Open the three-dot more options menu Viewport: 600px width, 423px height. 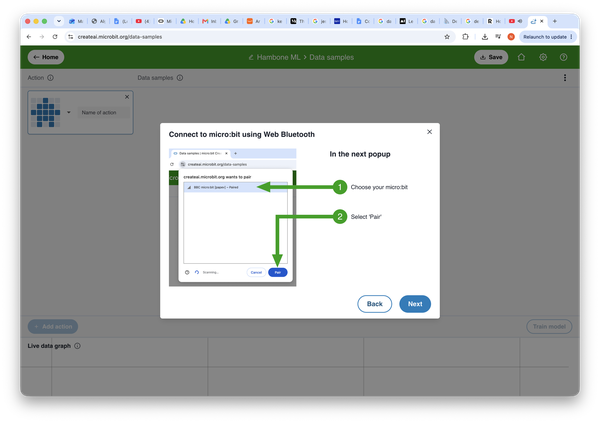tap(565, 78)
